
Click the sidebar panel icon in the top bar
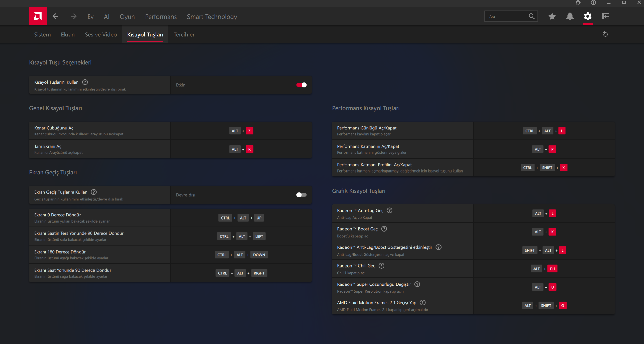coord(605,17)
